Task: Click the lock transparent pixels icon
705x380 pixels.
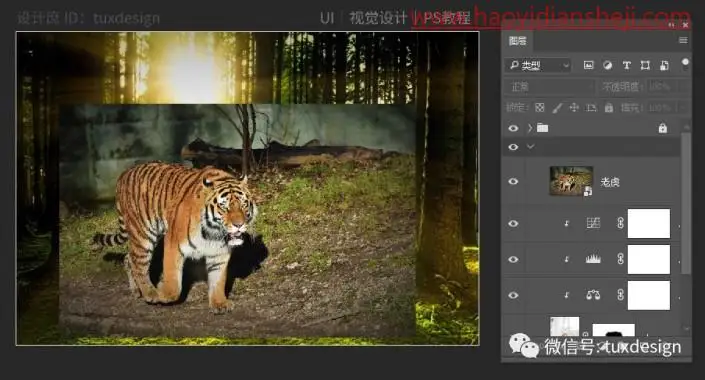Action: click(540, 107)
